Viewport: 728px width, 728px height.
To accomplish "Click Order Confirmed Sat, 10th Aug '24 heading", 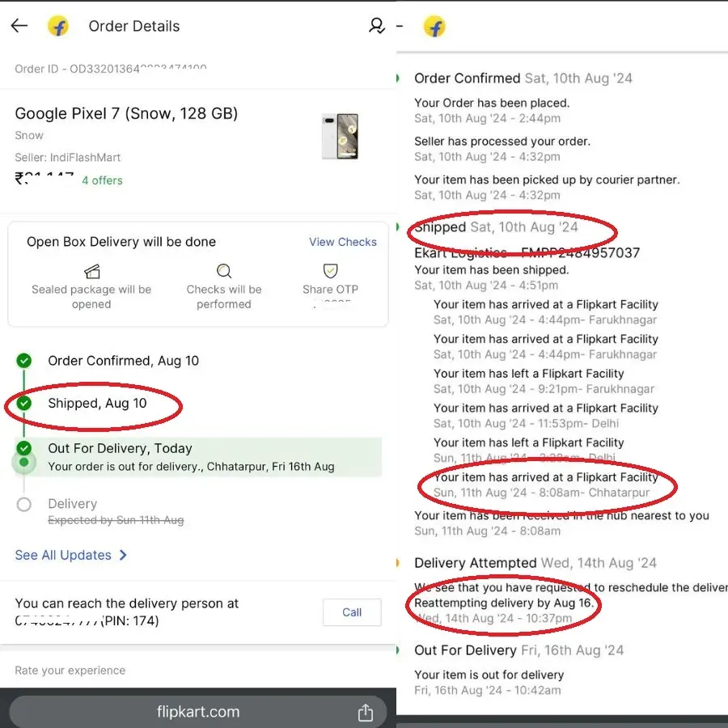I will [x=523, y=78].
